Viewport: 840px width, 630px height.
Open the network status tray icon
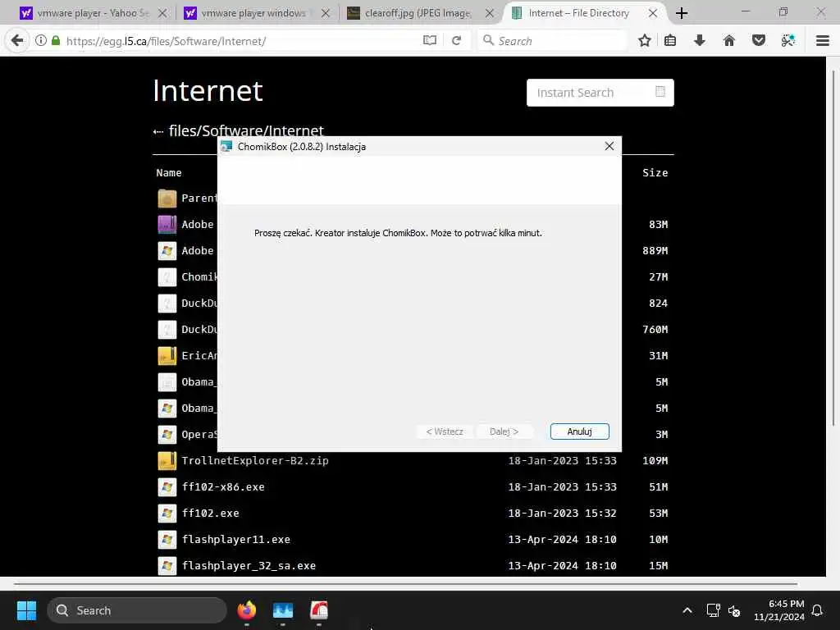[x=713, y=610]
